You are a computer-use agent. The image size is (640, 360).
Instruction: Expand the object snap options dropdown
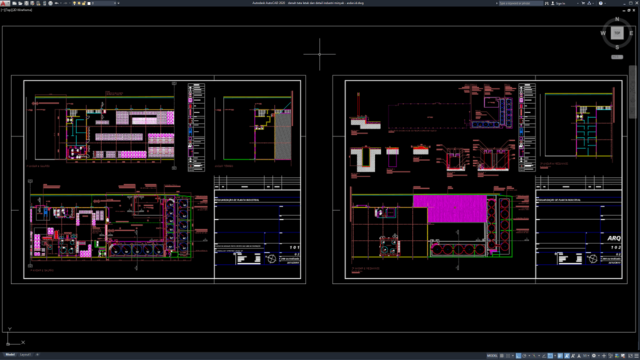click(x=555, y=356)
